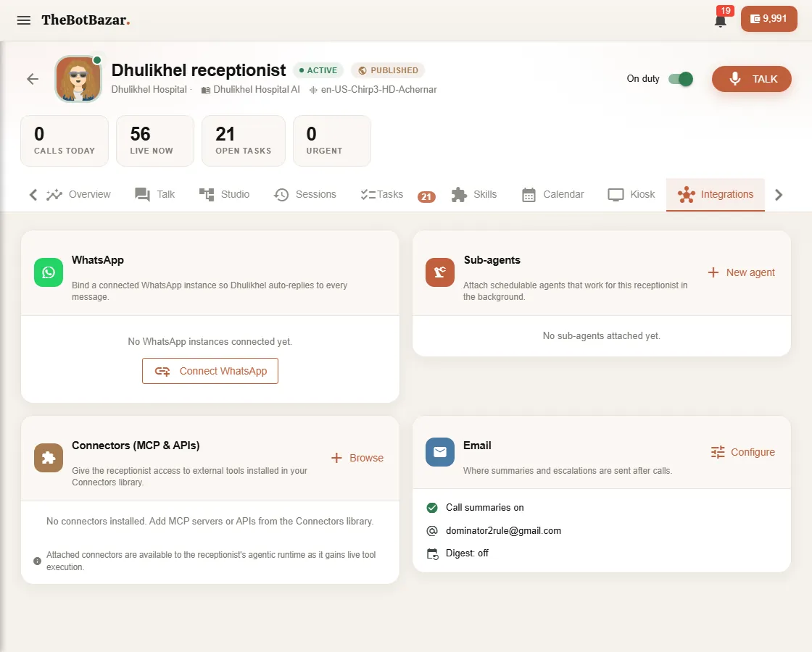Browse the Connectors library
Image resolution: width=812 pixels, height=652 pixels.
[x=357, y=458]
